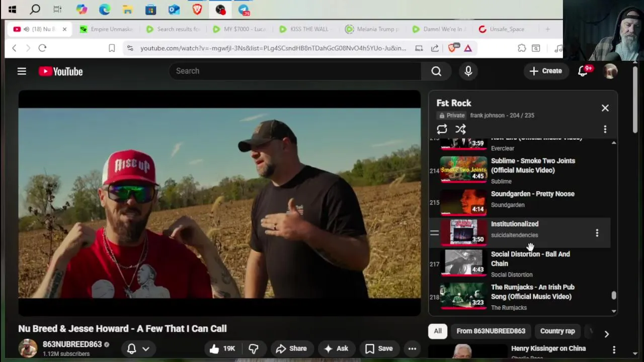Open subscription notification bell dropdown
The width and height of the screenshot is (644, 362).
tap(138, 348)
